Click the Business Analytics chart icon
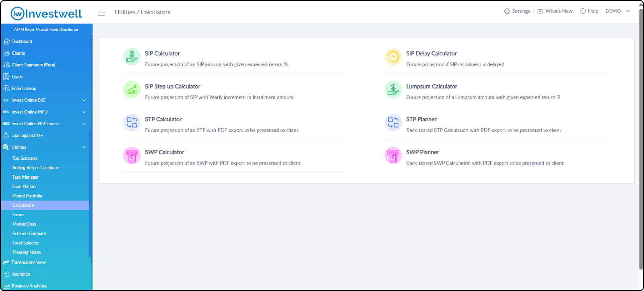 pos(6,286)
